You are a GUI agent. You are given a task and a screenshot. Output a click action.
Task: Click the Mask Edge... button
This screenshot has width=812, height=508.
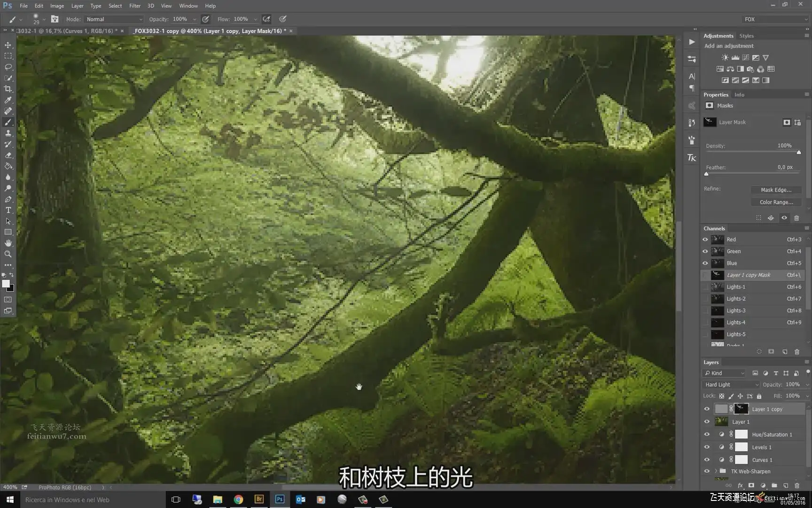point(776,190)
